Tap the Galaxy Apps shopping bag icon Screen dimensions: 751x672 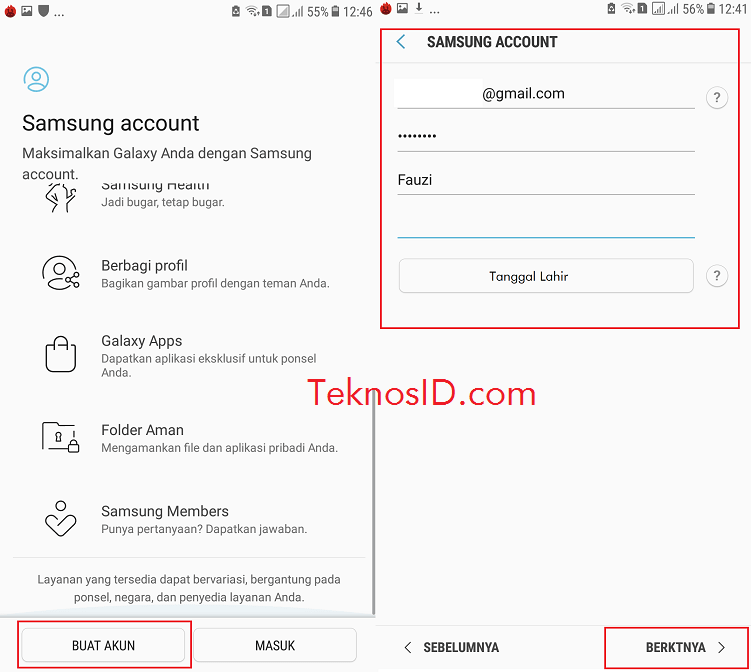(x=61, y=354)
